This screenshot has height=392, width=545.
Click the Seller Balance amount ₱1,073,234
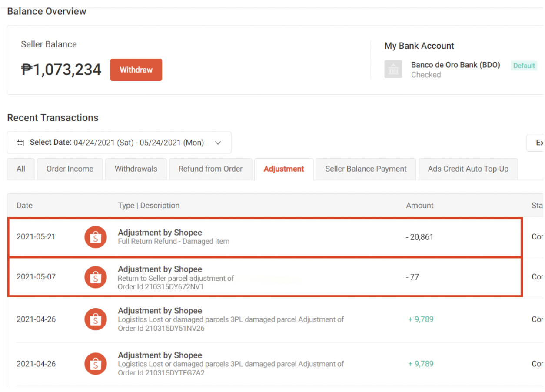coord(61,70)
